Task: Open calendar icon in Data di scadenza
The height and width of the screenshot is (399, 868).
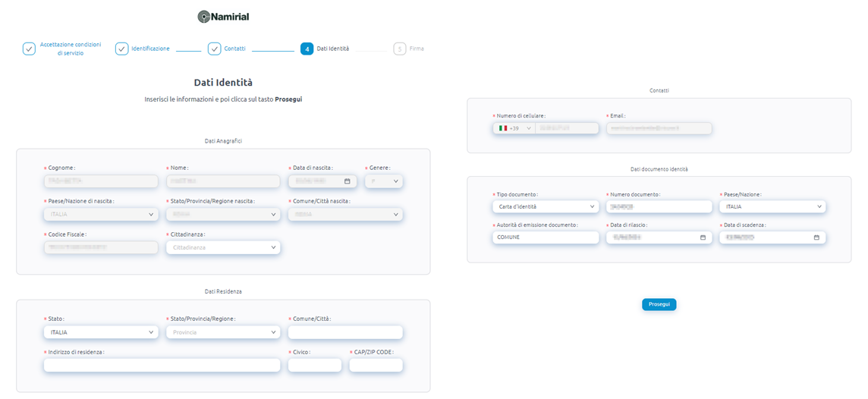Action: [816, 237]
